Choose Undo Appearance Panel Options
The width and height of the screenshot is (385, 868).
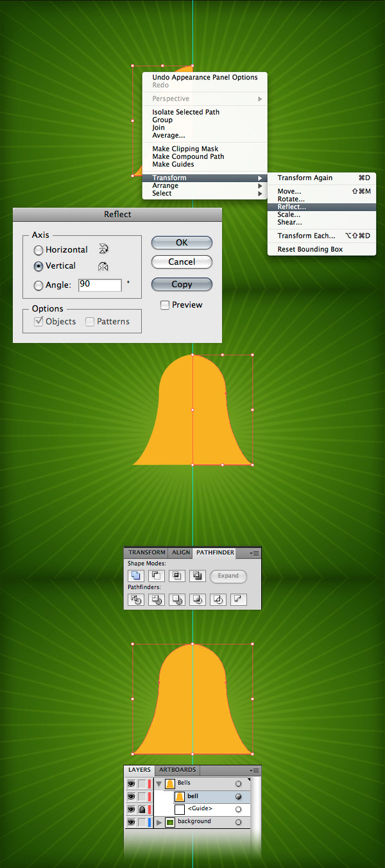[204, 78]
